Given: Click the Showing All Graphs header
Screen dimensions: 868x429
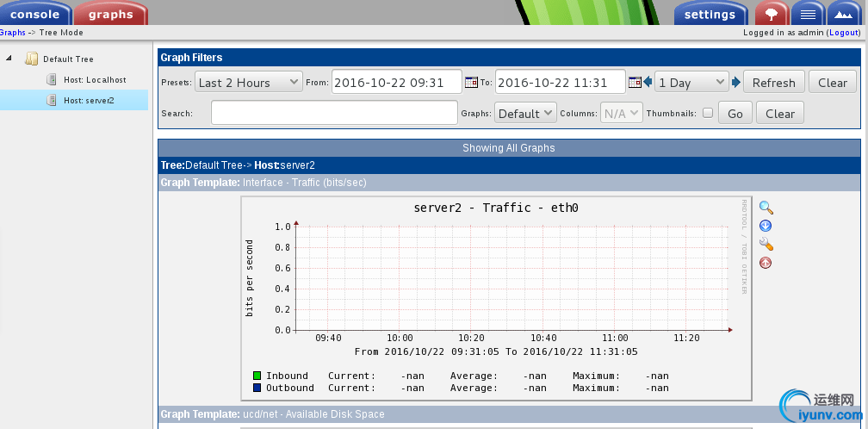Looking at the screenshot, I should click(509, 148).
